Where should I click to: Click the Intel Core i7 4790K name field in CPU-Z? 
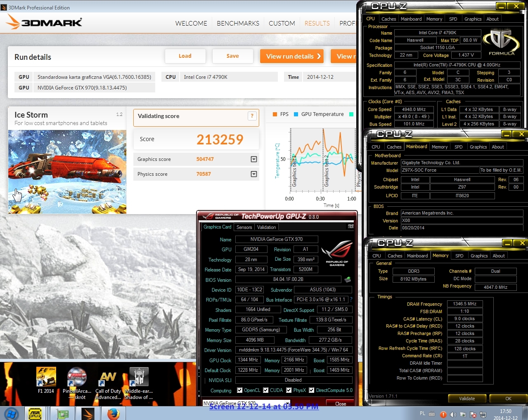click(438, 33)
